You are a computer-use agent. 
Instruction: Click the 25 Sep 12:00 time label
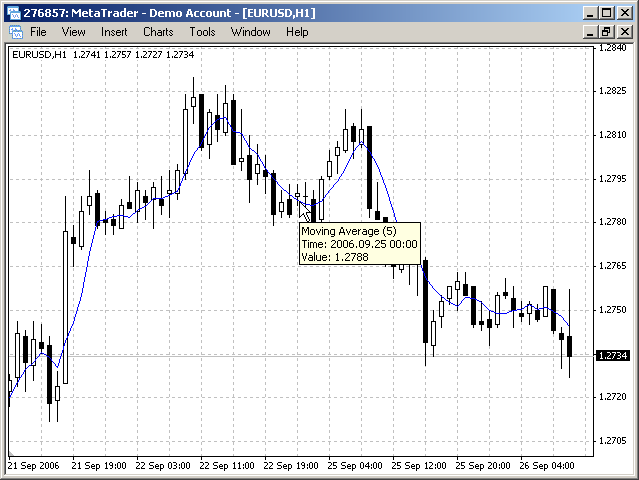click(x=419, y=465)
